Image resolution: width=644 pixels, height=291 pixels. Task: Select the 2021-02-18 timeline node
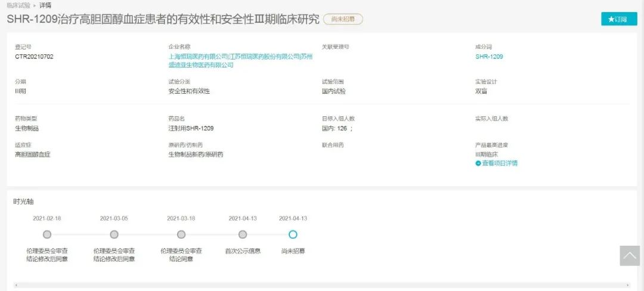[x=47, y=234]
